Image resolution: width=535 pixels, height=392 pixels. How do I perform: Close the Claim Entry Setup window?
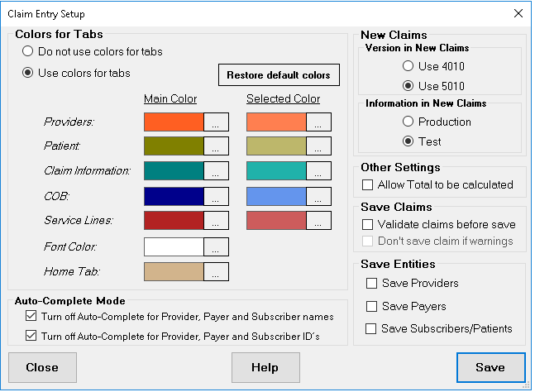(x=518, y=13)
